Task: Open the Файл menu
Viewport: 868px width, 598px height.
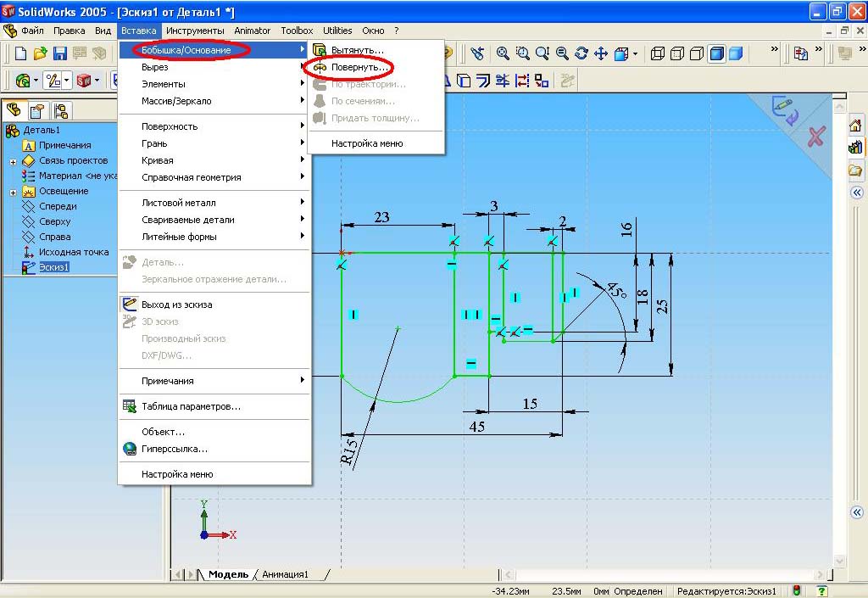Action: (x=32, y=31)
